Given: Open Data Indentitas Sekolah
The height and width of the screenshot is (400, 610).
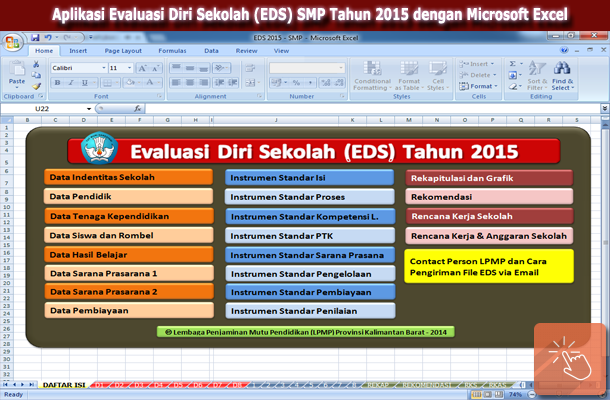Looking at the screenshot, I should pos(128,177).
